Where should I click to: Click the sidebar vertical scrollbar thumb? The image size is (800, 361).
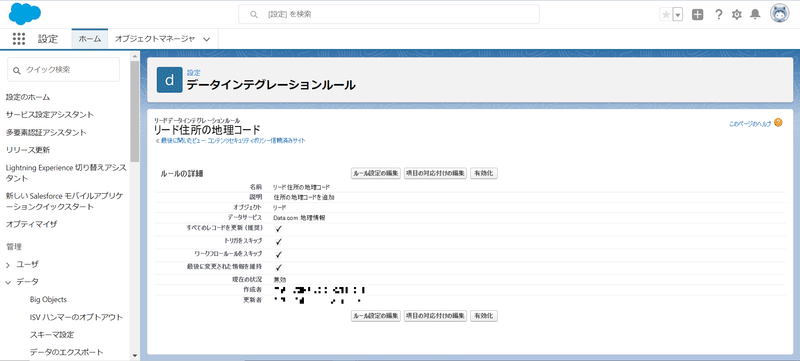(135, 111)
